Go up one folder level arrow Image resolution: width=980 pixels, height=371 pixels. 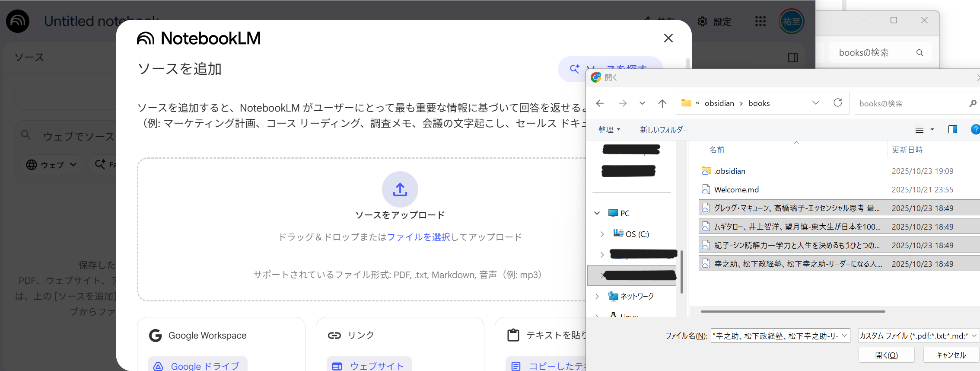tap(662, 103)
